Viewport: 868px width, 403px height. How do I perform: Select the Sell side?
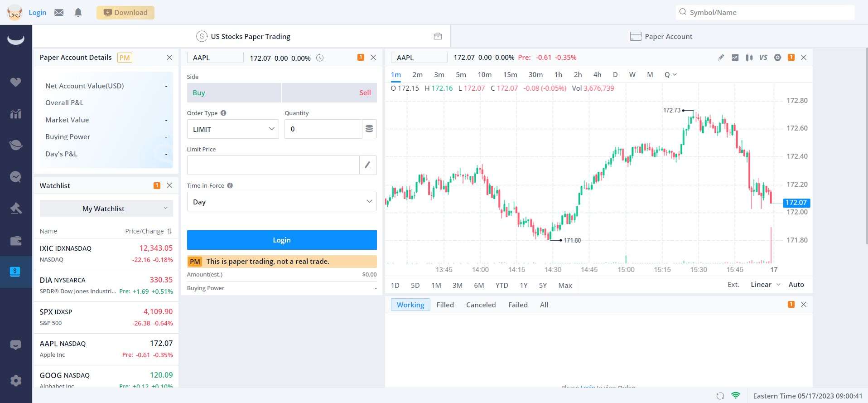[x=329, y=92]
